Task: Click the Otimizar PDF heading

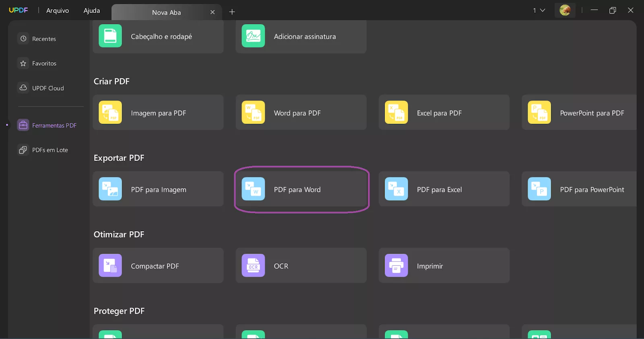Action: tap(119, 234)
